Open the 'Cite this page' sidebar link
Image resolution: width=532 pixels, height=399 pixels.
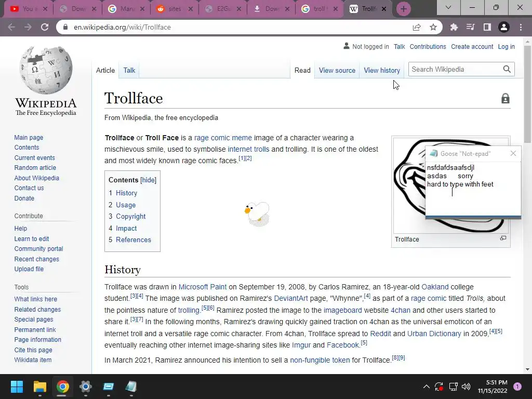coord(33,350)
